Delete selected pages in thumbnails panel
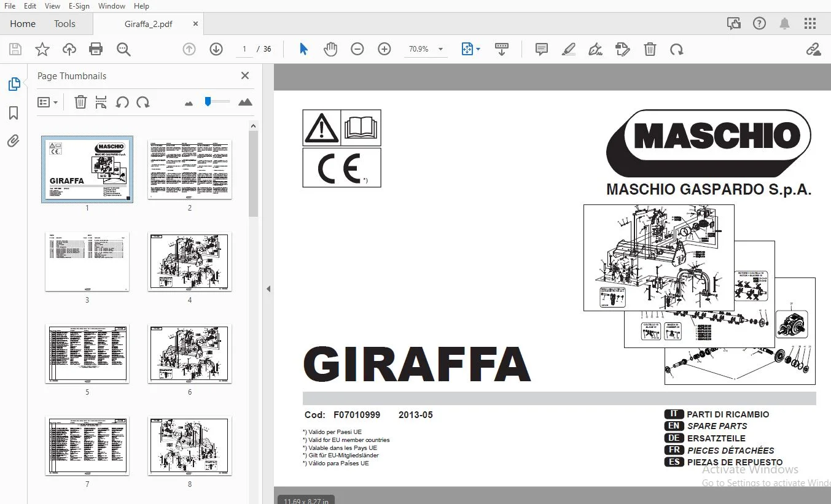The height and width of the screenshot is (504, 831). click(80, 103)
